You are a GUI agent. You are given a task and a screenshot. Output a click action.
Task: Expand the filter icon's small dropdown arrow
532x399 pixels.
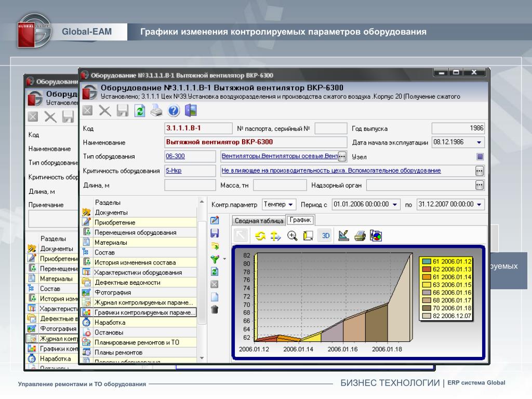(224, 259)
